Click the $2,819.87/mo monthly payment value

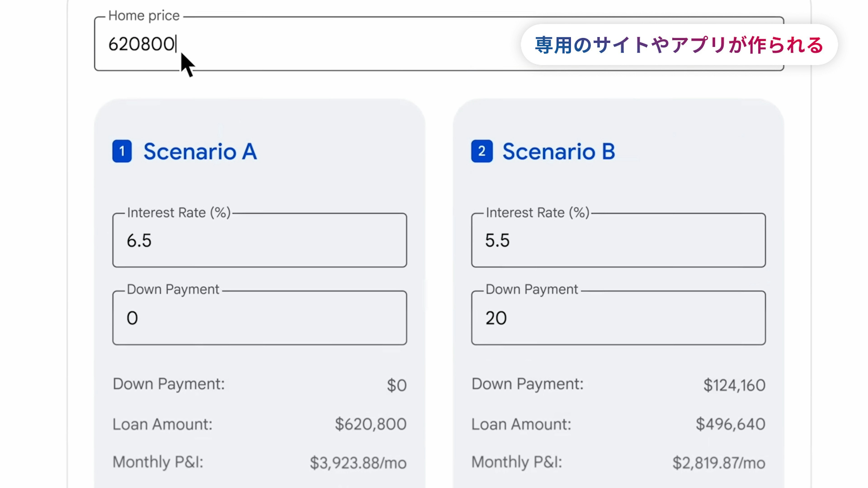(718, 463)
